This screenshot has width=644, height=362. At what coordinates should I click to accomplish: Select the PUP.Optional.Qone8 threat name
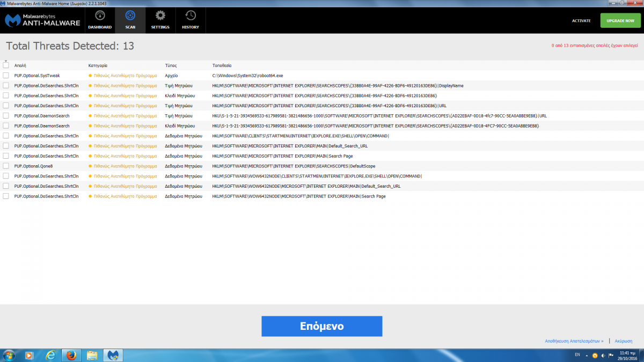point(33,166)
